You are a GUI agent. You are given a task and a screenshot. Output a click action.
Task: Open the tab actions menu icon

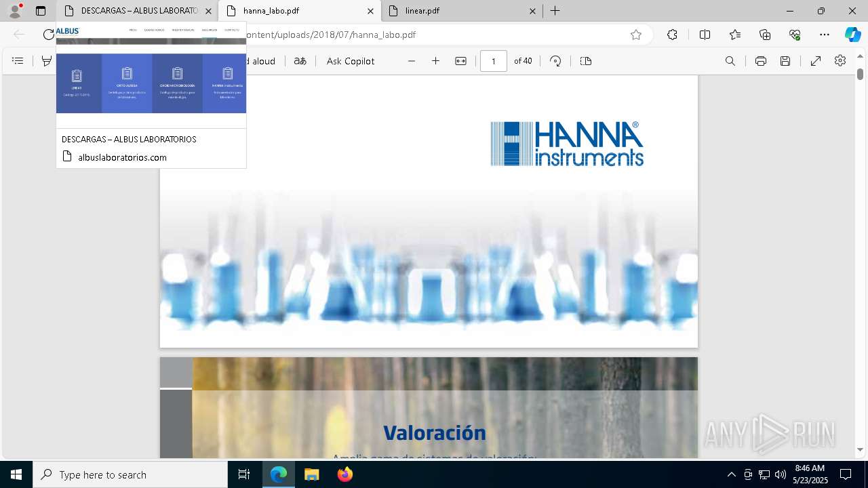point(41,11)
